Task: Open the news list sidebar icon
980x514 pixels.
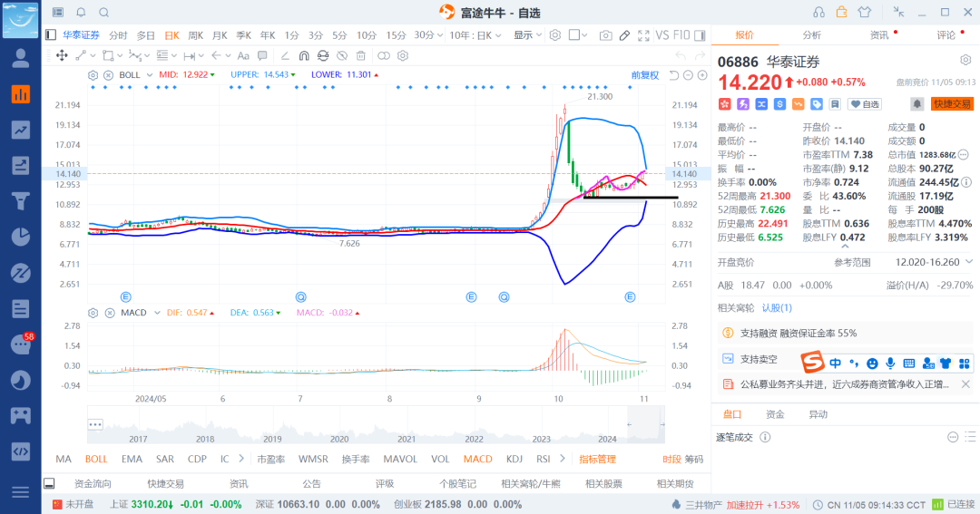Action: (x=21, y=308)
